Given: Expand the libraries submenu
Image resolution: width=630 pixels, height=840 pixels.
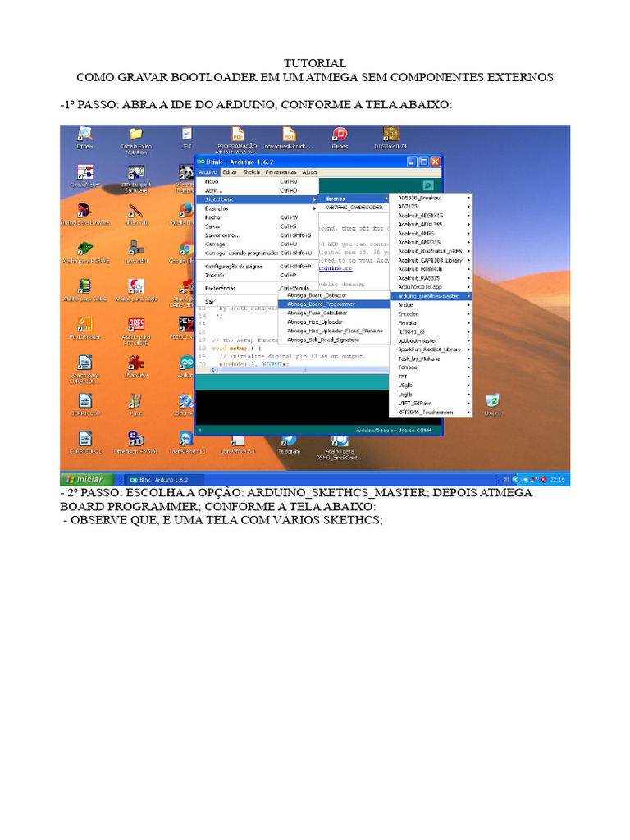Looking at the screenshot, I should [x=354, y=199].
